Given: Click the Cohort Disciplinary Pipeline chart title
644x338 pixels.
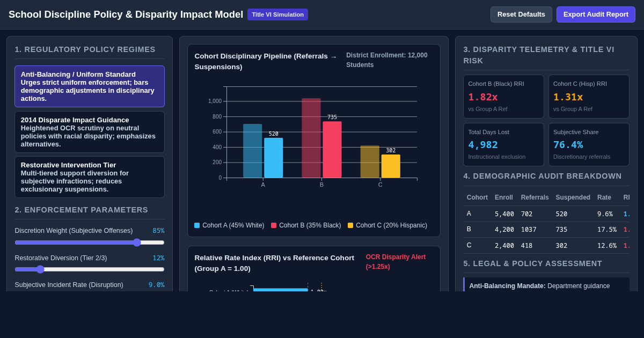Looking at the screenshot, I should pos(266,62).
